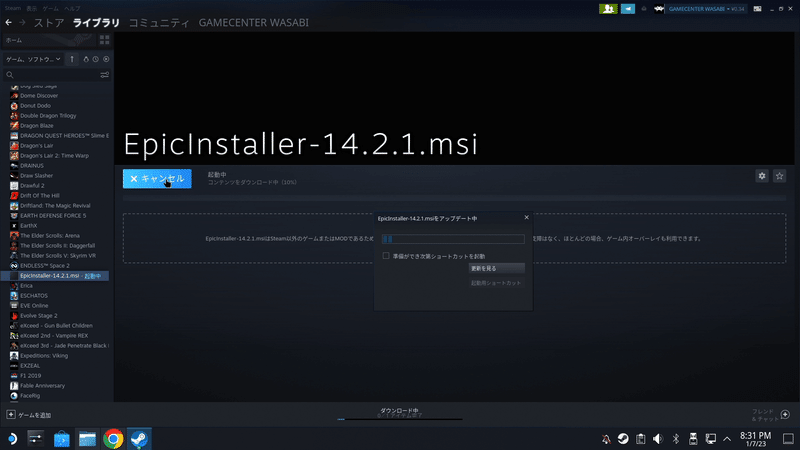
Task: Click Steam icon in taskbar
Action: [139, 439]
